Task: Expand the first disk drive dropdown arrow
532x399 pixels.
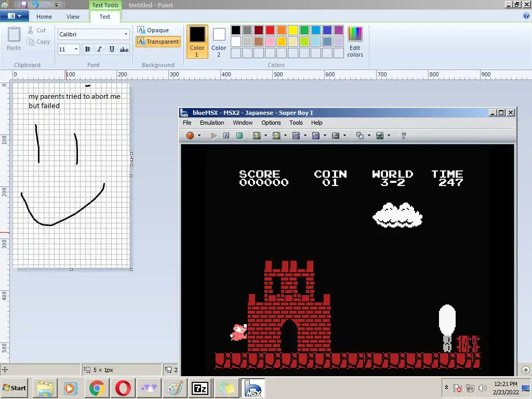Action: tap(305, 136)
